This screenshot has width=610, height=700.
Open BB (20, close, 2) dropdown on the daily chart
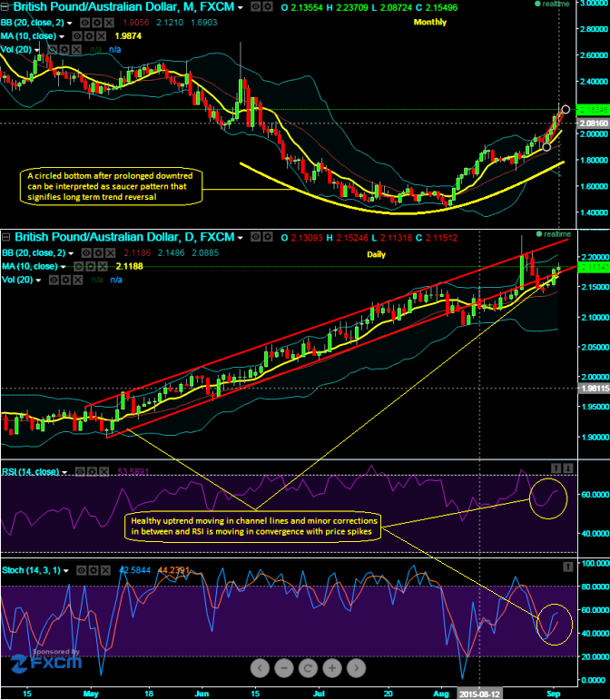click(x=71, y=253)
